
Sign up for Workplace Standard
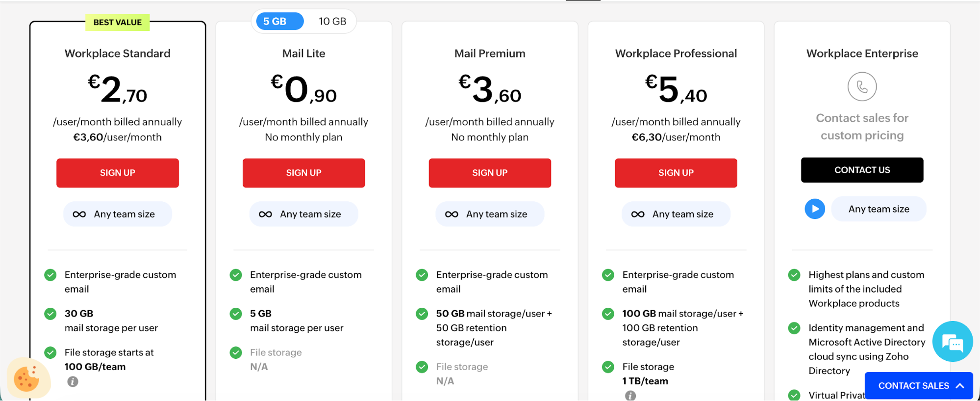(117, 173)
